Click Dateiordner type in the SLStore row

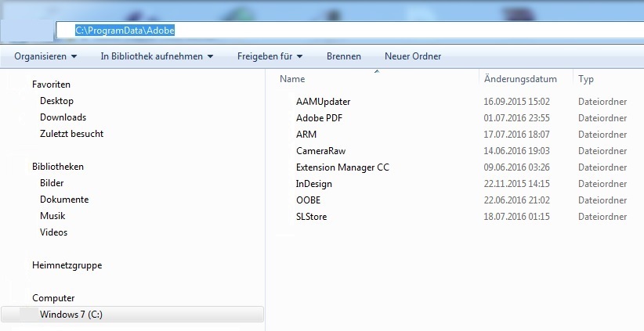[602, 217]
